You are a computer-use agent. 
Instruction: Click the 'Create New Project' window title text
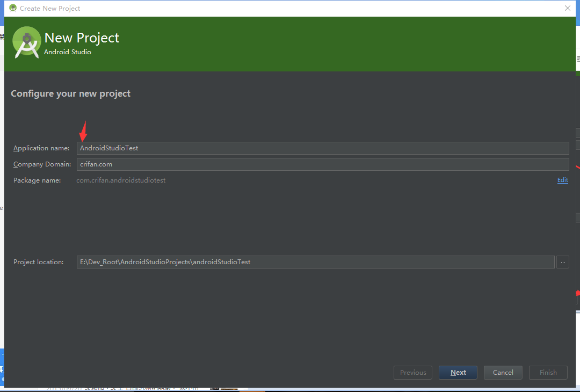pos(50,8)
